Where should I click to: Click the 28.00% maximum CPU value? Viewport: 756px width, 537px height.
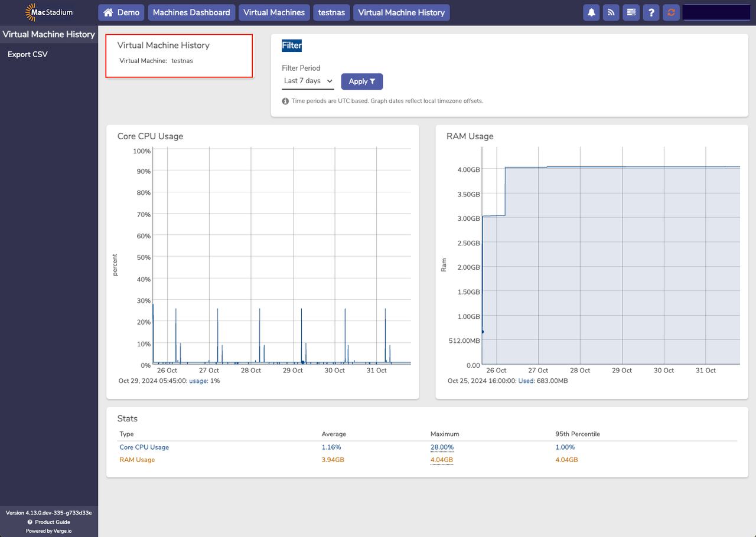pos(442,447)
